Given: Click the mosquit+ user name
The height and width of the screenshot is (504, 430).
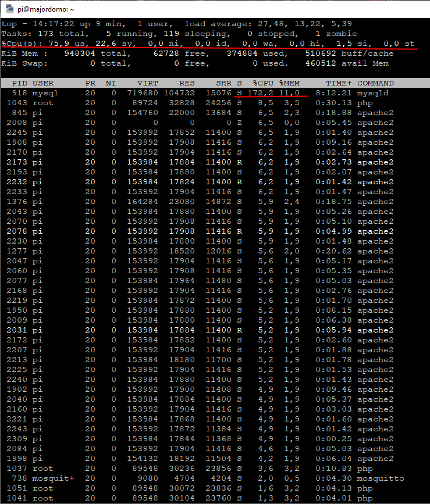Looking at the screenshot, I should tap(53, 478).
